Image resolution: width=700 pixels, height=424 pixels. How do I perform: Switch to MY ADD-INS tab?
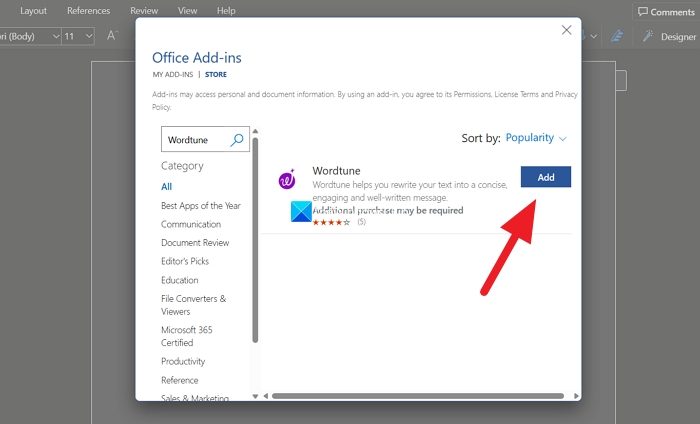pos(173,75)
